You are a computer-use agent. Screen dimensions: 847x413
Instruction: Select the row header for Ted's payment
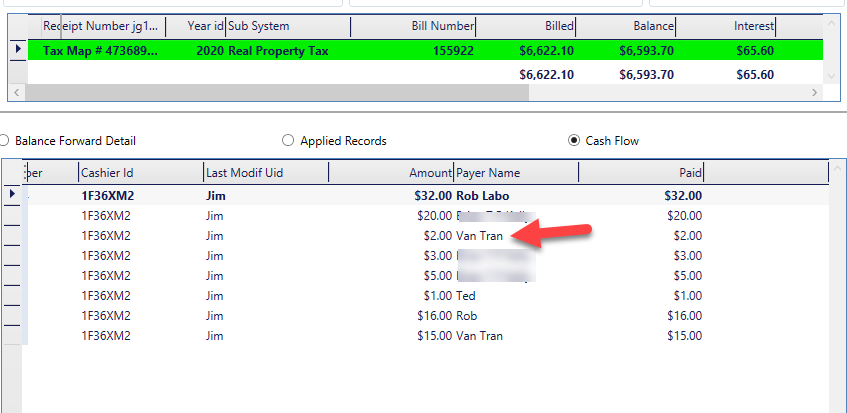[12, 296]
